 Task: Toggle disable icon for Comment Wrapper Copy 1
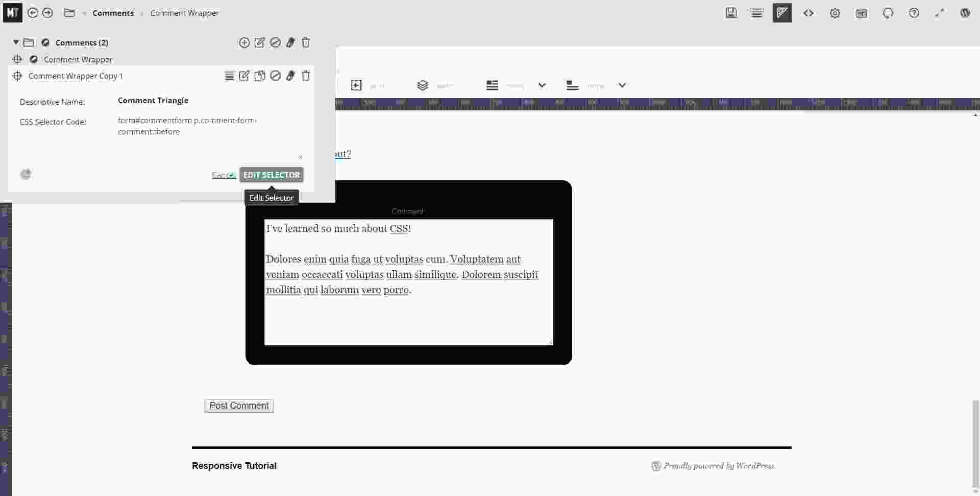[275, 76]
